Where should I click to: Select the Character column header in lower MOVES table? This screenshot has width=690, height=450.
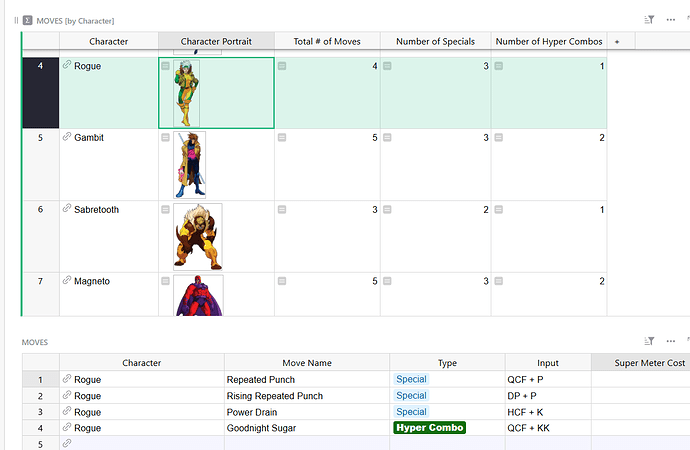click(x=142, y=363)
